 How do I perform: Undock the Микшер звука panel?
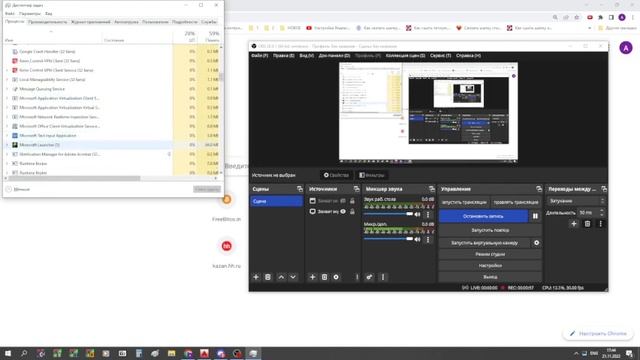pos(432,189)
